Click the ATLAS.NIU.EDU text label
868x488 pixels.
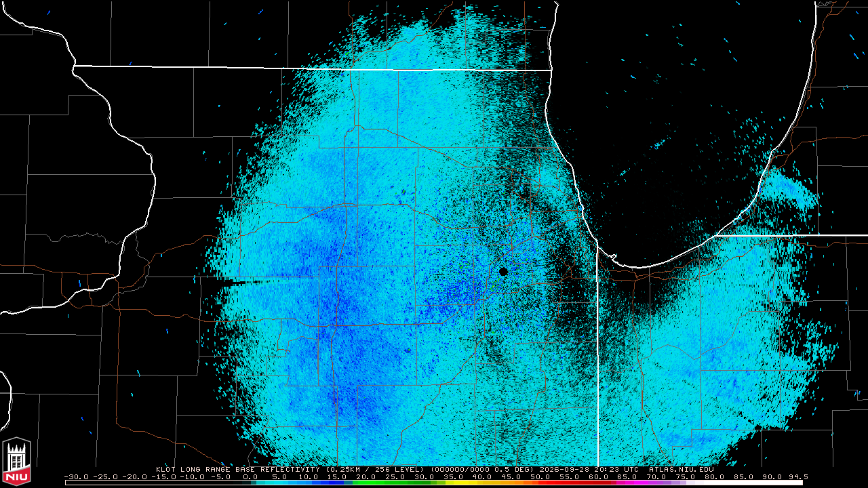[681, 469]
